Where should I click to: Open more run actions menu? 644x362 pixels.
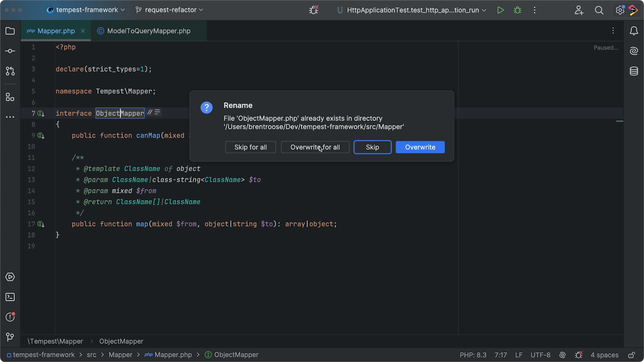tap(534, 10)
